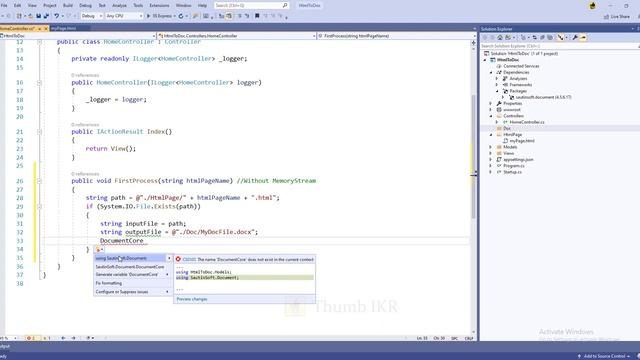Open the File menu
The image size is (640, 360).
point(4,5)
